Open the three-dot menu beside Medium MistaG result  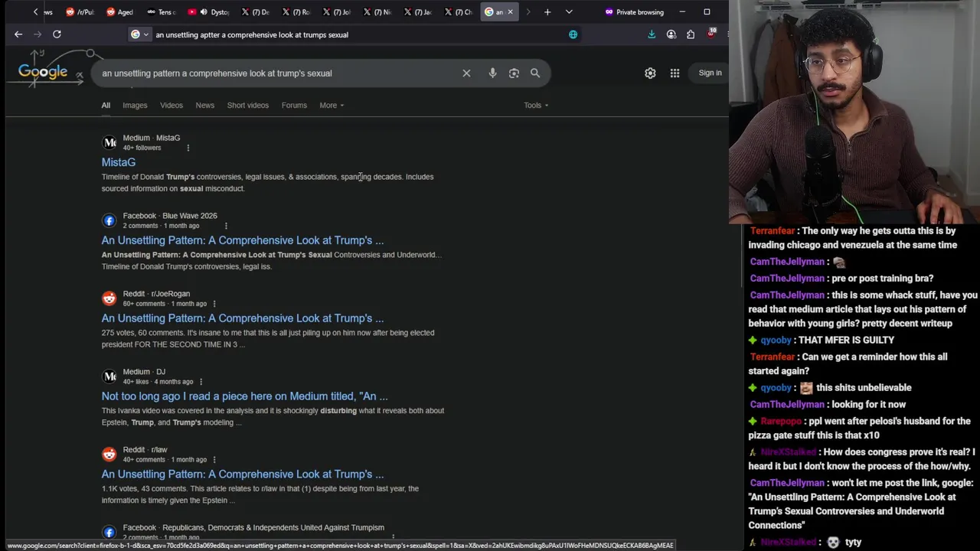(x=188, y=148)
